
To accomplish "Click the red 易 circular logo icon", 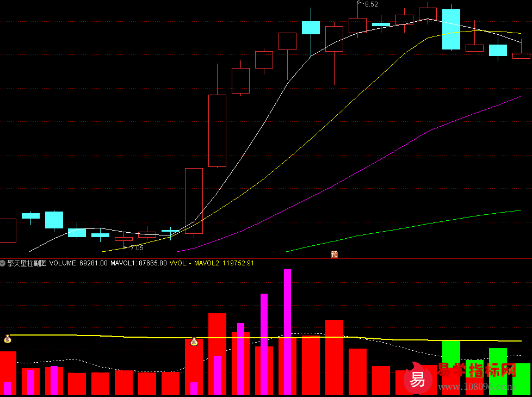I will (418, 380).
